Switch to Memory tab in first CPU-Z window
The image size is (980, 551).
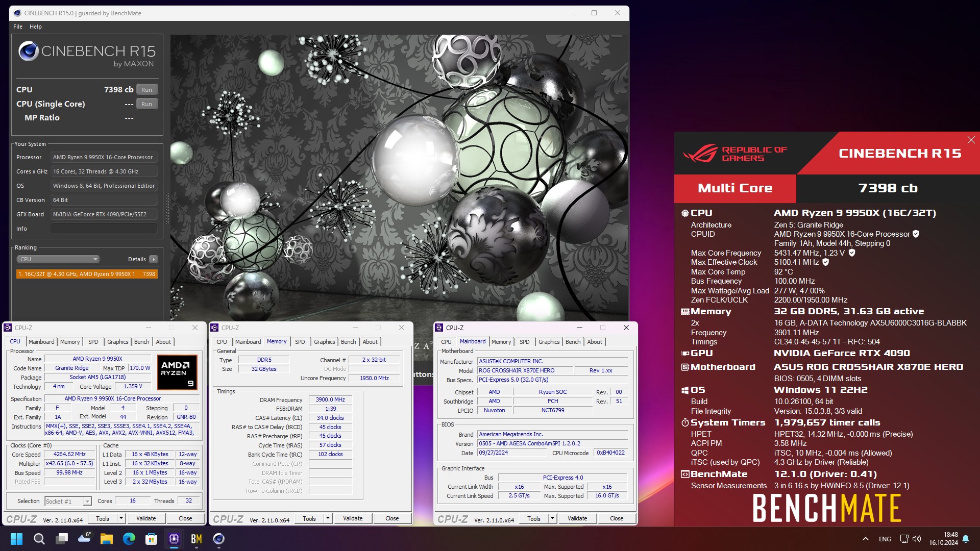pyautogui.click(x=70, y=342)
